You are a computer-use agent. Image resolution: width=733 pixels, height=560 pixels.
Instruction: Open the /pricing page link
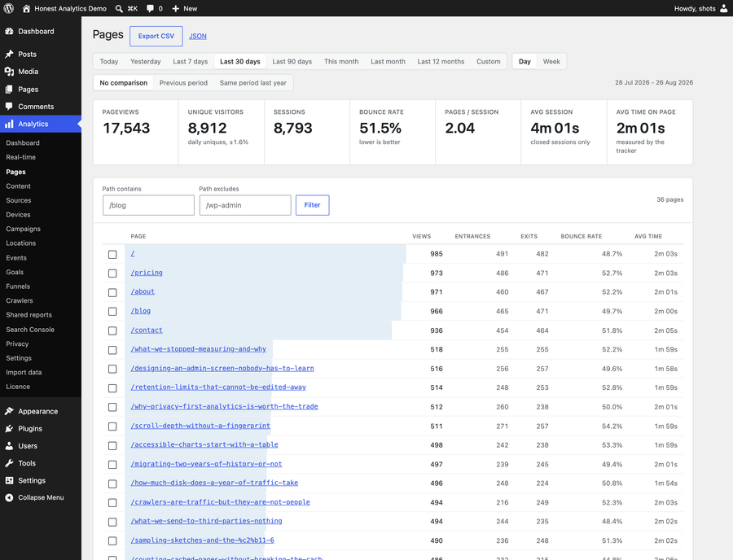147,273
